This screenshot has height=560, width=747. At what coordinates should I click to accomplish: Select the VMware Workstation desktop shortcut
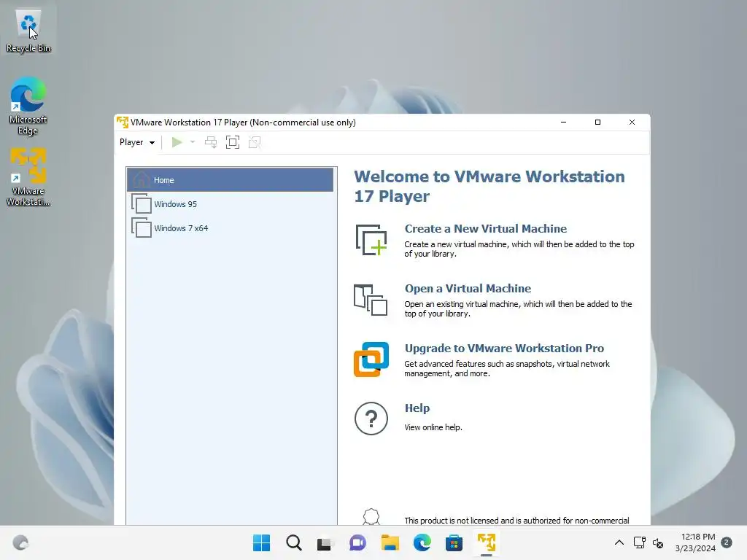point(28,177)
